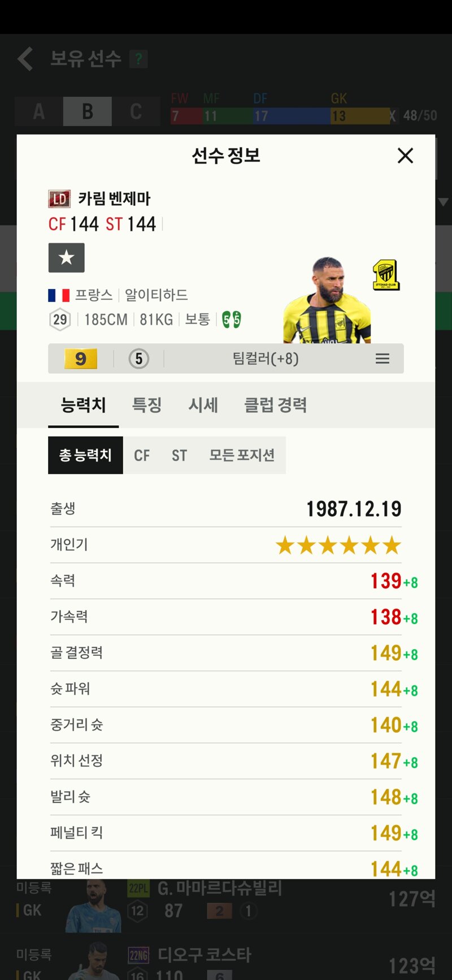Switch to the 특징 tab
The width and height of the screenshot is (452, 980).
pyautogui.click(x=147, y=405)
